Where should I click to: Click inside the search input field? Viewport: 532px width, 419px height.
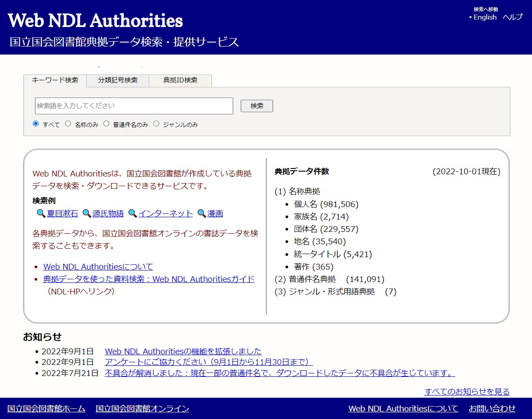133,106
